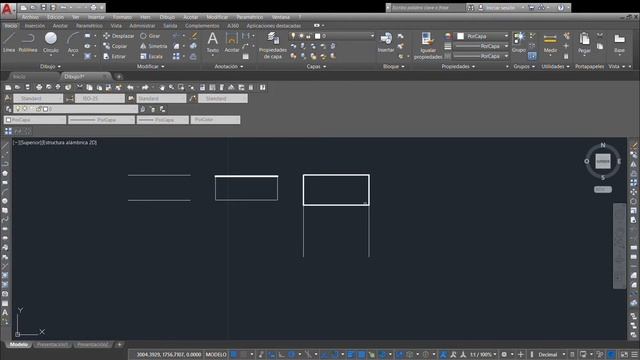Click the text tool A in left toolbar
Screen dimensions: 640x360
point(5,313)
